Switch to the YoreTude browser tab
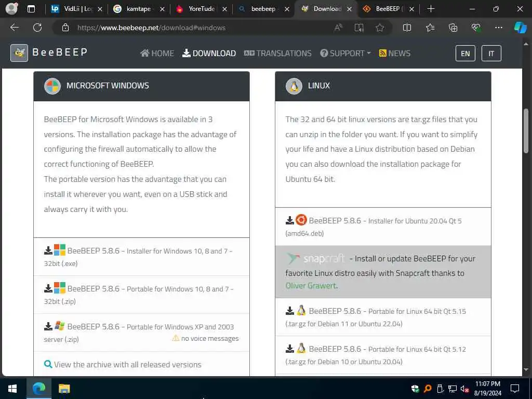Viewport: 532px width, 399px height. coord(201,9)
